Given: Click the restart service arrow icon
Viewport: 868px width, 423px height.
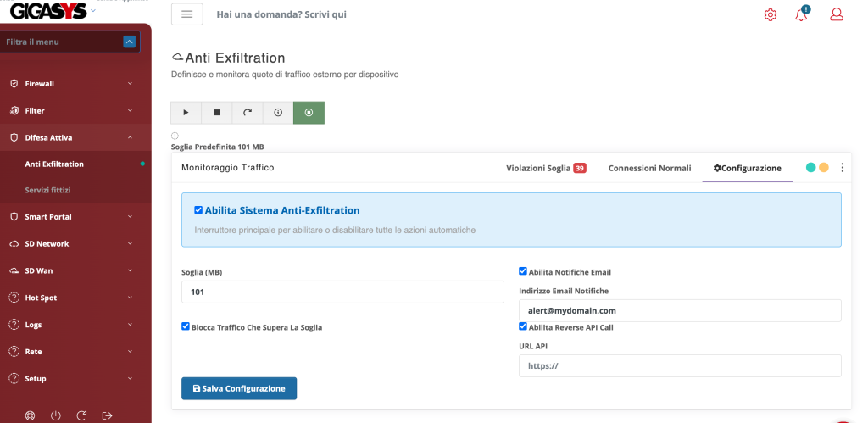Looking at the screenshot, I should (x=248, y=113).
